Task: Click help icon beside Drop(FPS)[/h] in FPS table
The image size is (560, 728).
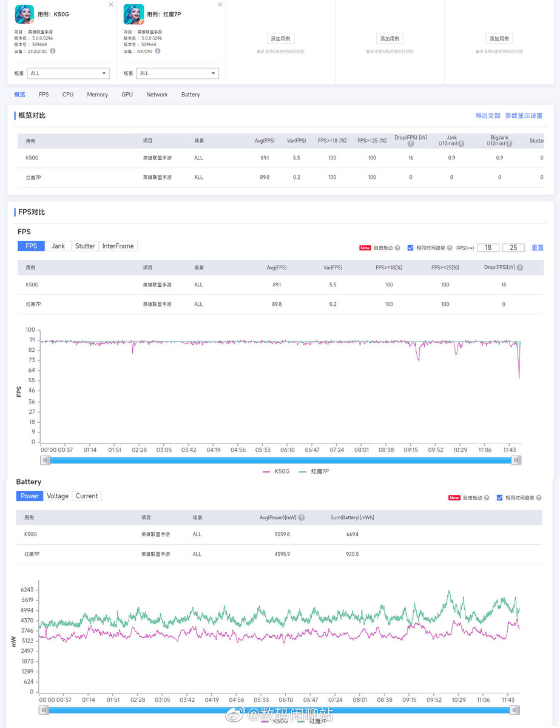Action: click(520, 268)
